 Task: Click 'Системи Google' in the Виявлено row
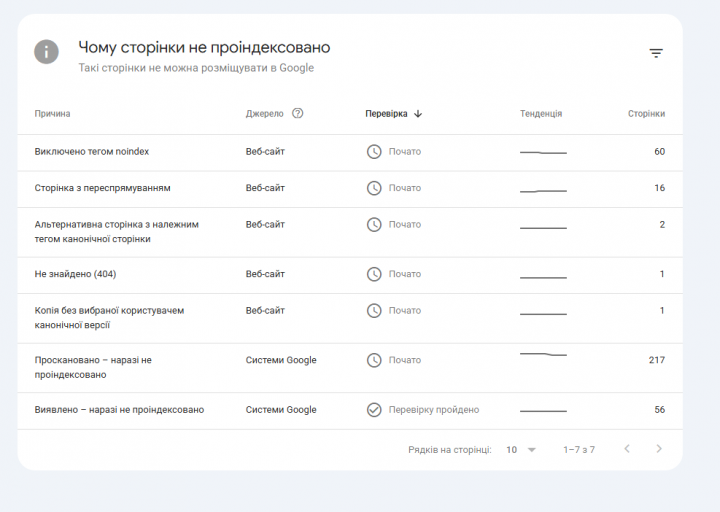click(x=281, y=410)
